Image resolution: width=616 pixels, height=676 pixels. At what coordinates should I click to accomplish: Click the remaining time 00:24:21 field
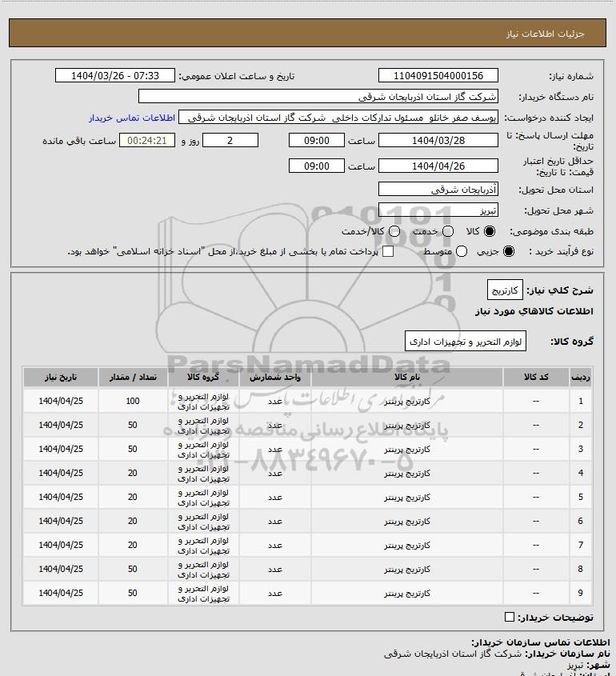tap(147, 140)
